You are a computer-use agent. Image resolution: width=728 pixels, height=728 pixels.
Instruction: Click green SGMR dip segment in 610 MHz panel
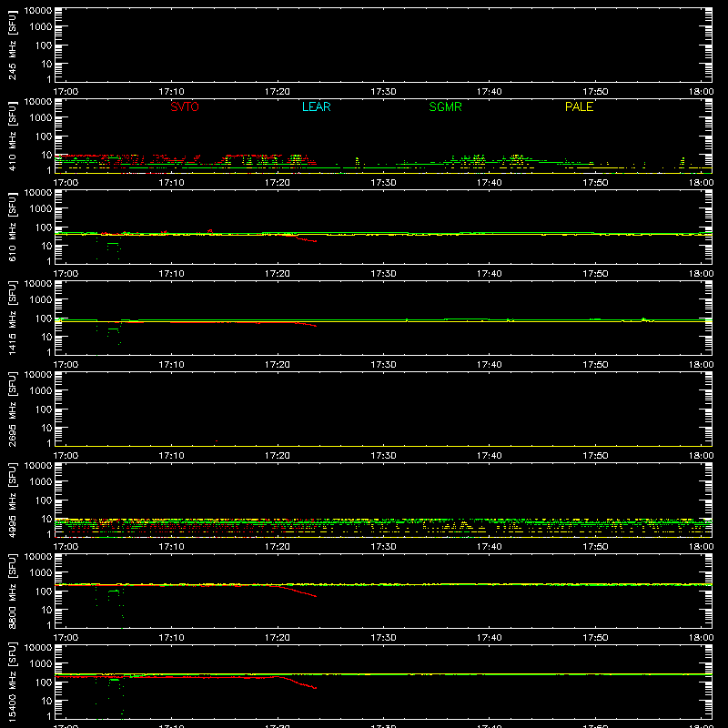point(113,243)
